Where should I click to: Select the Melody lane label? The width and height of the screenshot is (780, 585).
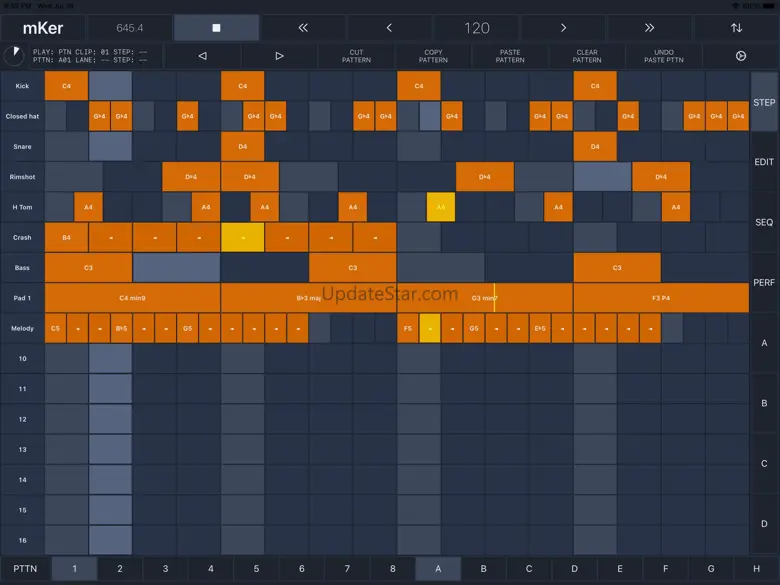tap(22, 328)
